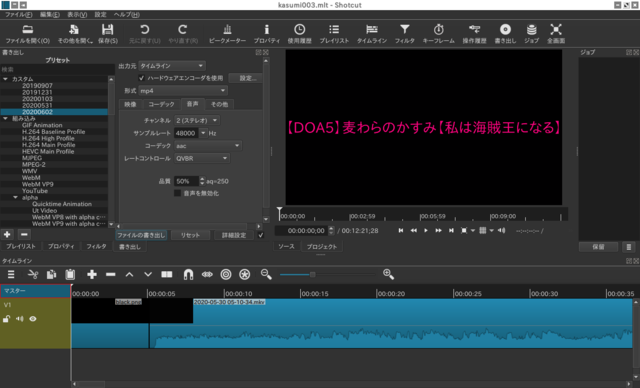
Task: Open プレイリスト from main toolbar
Action: tap(334, 33)
